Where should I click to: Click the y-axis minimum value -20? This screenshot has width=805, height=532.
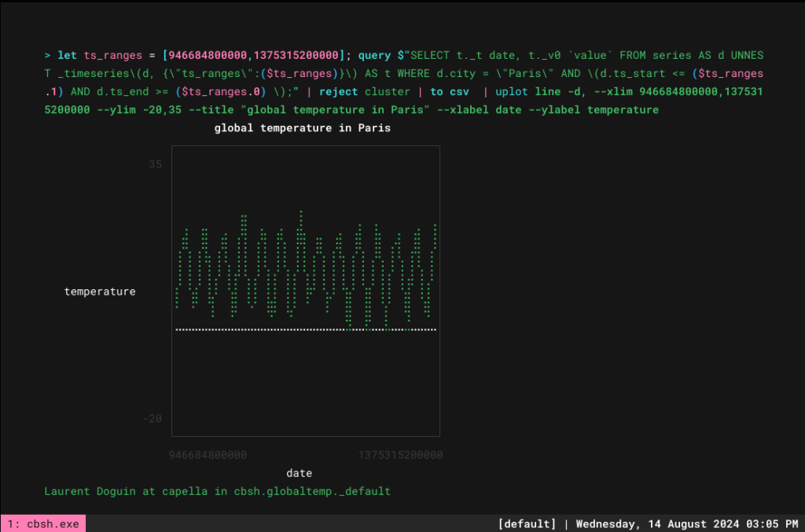coord(153,419)
